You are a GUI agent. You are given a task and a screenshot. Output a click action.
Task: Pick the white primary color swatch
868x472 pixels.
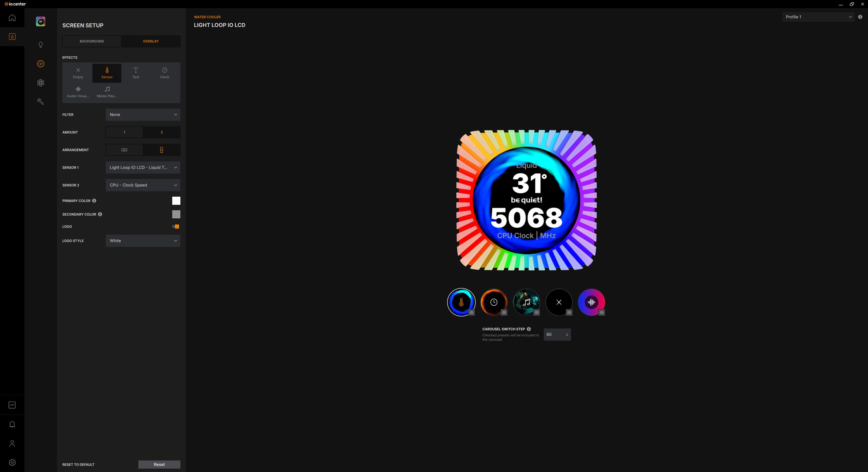[176, 201]
